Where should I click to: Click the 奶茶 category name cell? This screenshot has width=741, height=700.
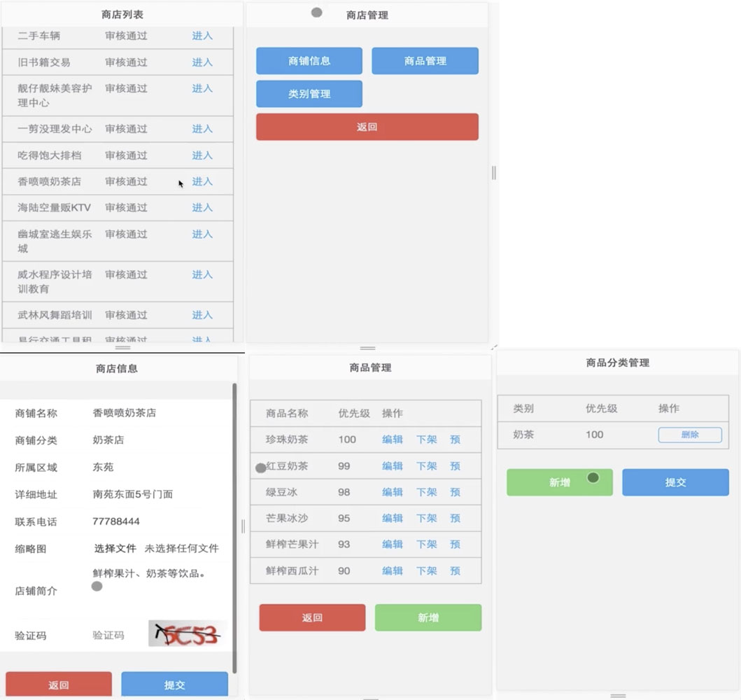pos(523,435)
